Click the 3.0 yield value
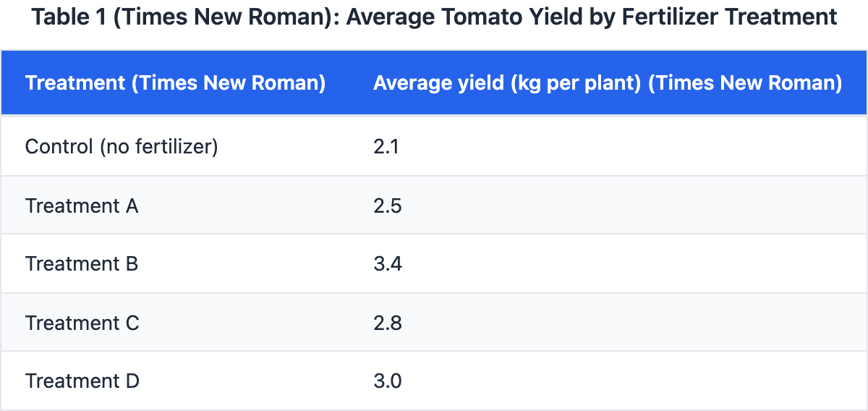 [387, 381]
